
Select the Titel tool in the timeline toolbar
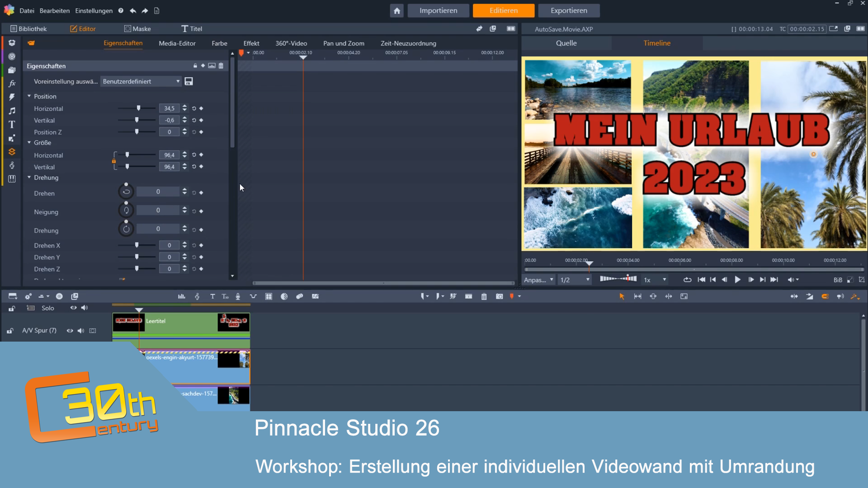(x=212, y=296)
